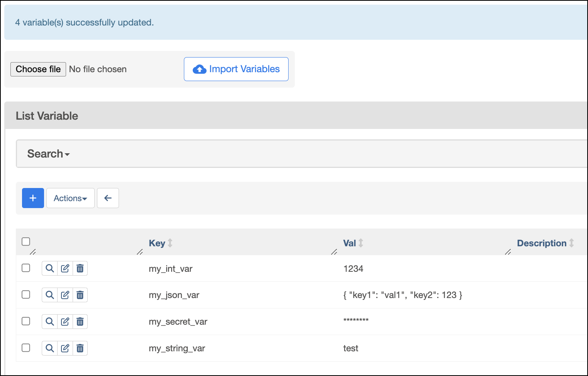This screenshot has height=376, width=588.
Task: Check the my_int_var row checkbox
Action: 25,268
